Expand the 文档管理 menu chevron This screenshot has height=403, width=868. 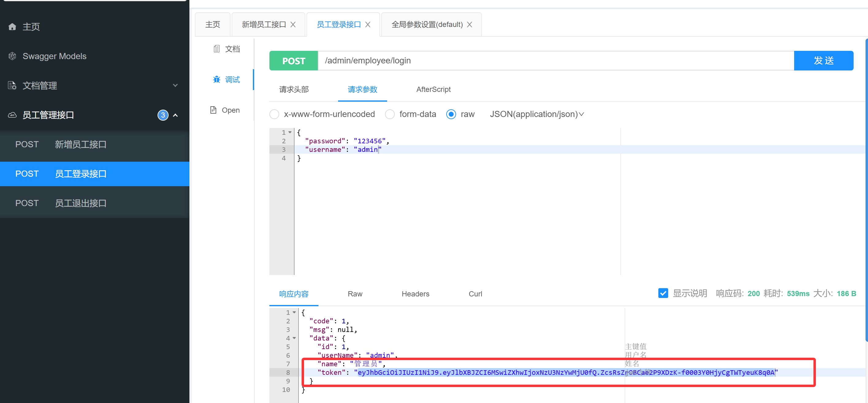(175, 85)
